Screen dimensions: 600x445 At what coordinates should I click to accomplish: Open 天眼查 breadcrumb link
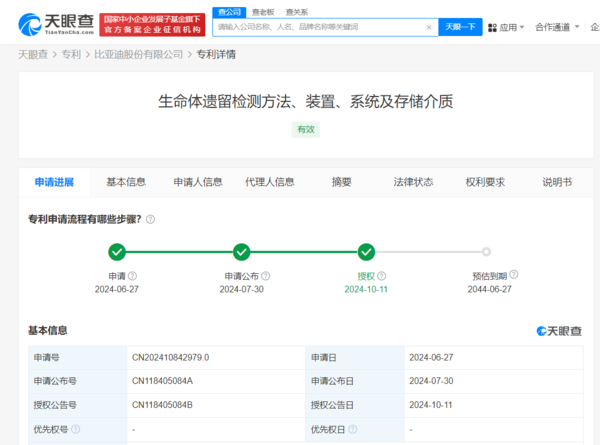[x=33, y=55]
